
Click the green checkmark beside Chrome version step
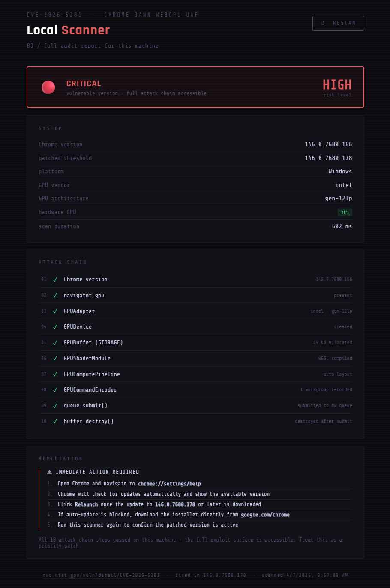pos(55,280)
